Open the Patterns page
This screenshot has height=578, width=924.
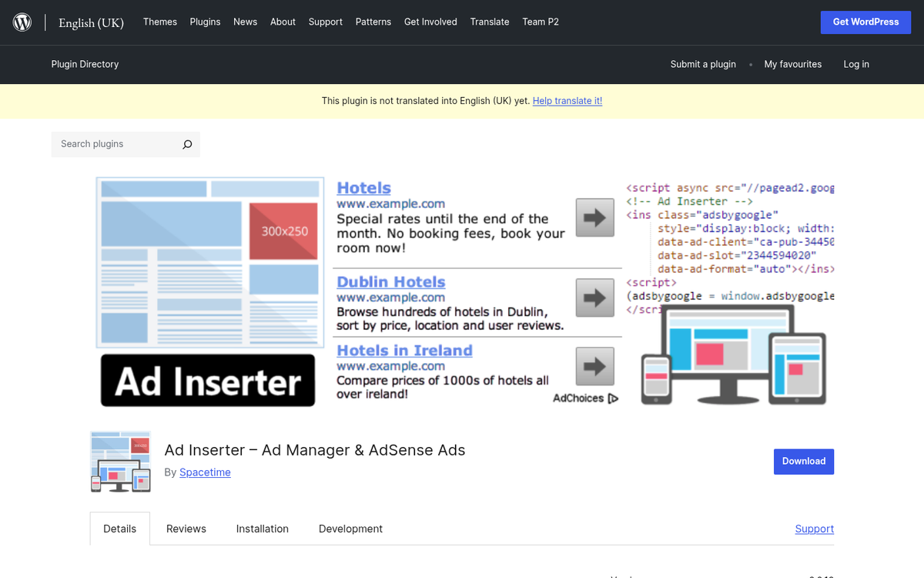pos(373,22)
